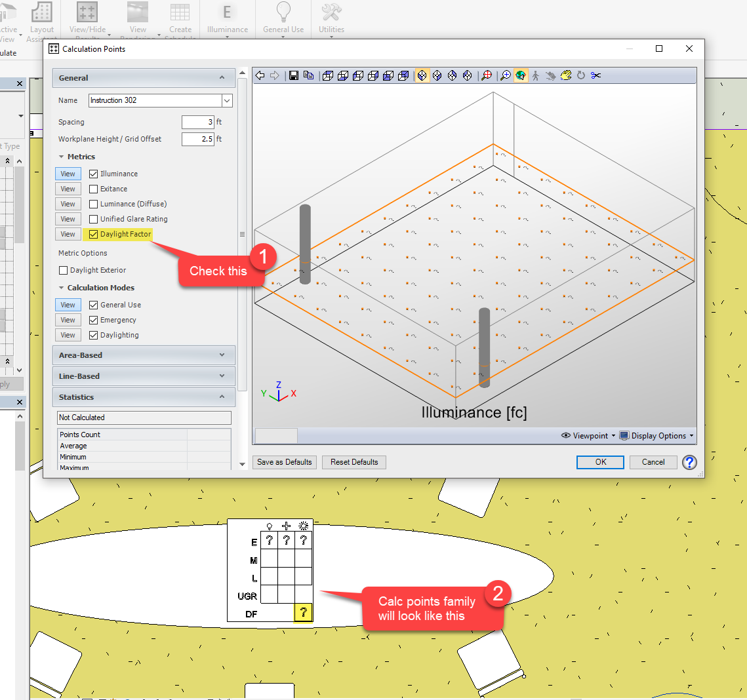This screenshot has width=747, height=700.
Task: Uncheck General Use calculation mode
Action: pyautogui.click(x=93, y=305)
